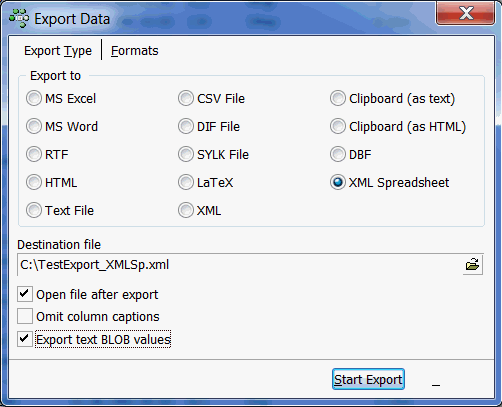The height and width of the screenshot is (407, 502).
Task: Select the MS Excel export option
Action: [x=34, y=99]
